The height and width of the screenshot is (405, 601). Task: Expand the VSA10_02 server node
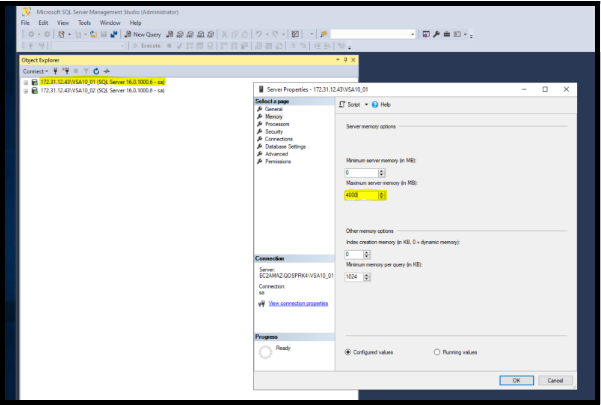(x=26, y=91)
